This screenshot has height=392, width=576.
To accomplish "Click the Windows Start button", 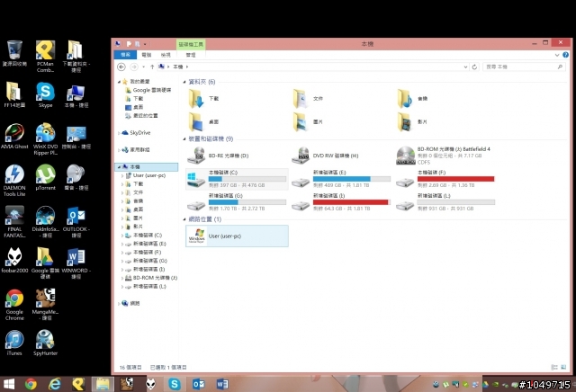I will (9, 384).
